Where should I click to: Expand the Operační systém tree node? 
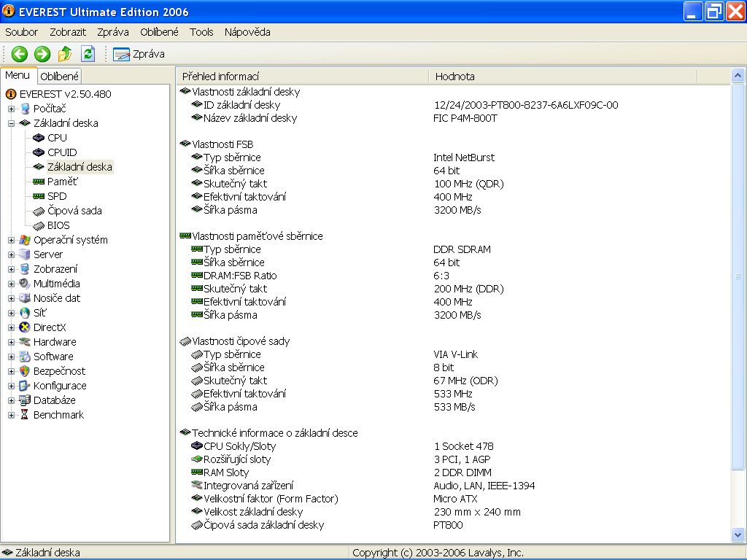tap(12, 240)
